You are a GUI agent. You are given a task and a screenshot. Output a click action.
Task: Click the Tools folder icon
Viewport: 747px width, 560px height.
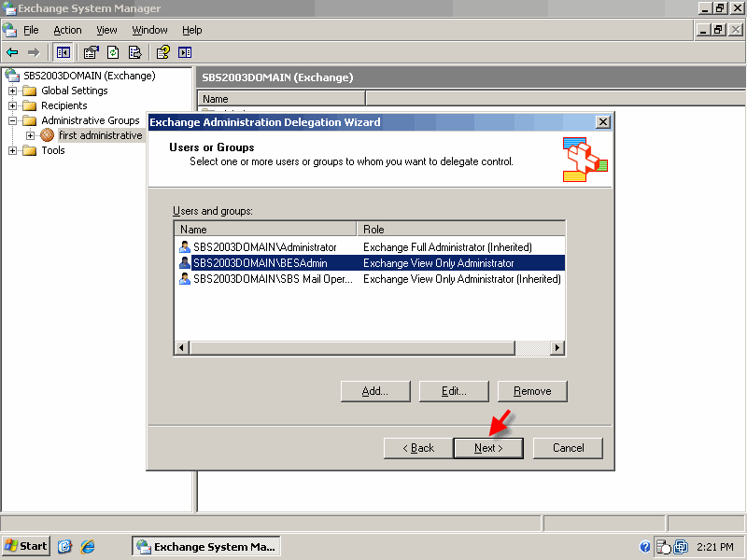(30, 150)
